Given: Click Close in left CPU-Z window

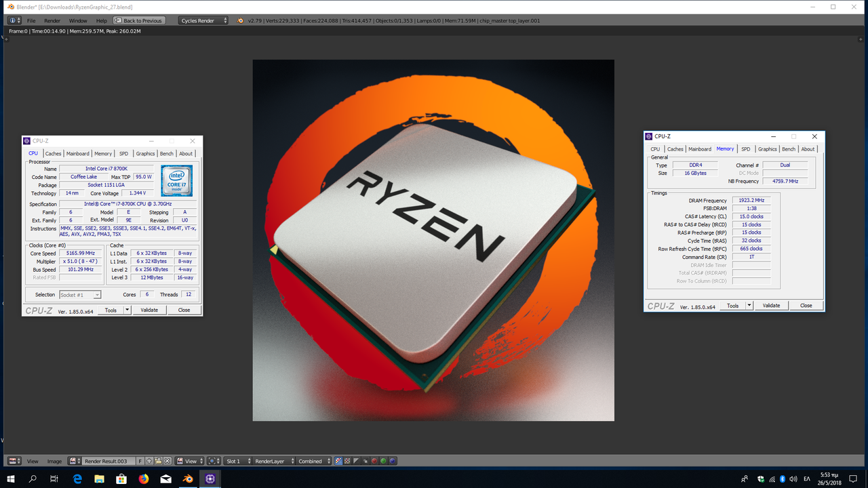Looking at the screenshot, I should (x=184, y=310).
